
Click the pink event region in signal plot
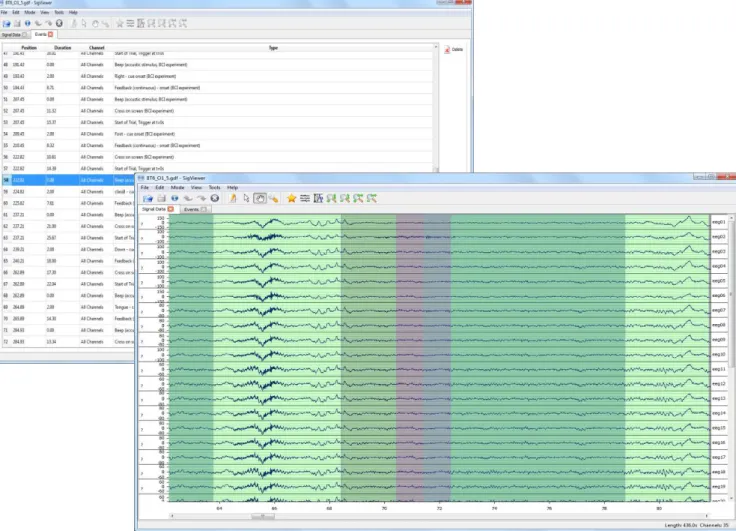click(410, 358)
